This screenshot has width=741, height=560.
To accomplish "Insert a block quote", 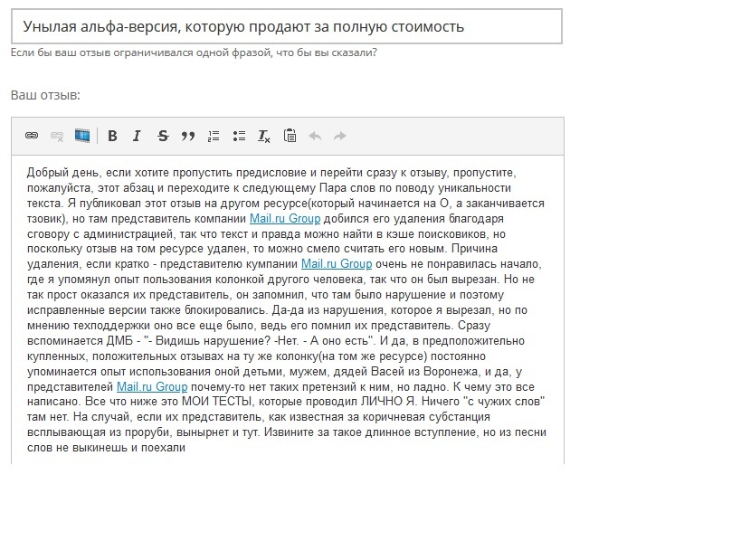I will coord(188,136).
